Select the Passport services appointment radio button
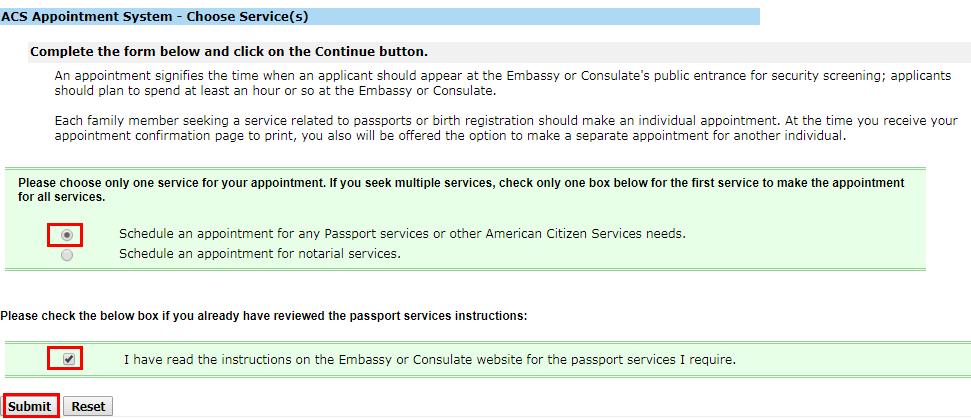 67,235
